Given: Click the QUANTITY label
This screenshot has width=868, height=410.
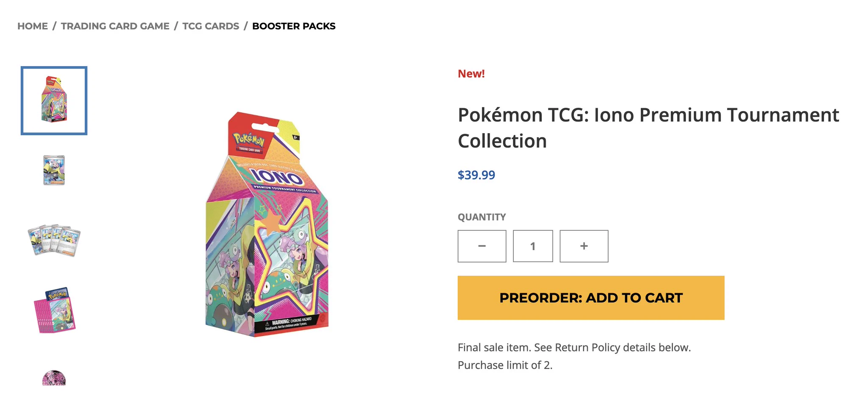Looking at the screenshot, I should (x=482, y=217).
